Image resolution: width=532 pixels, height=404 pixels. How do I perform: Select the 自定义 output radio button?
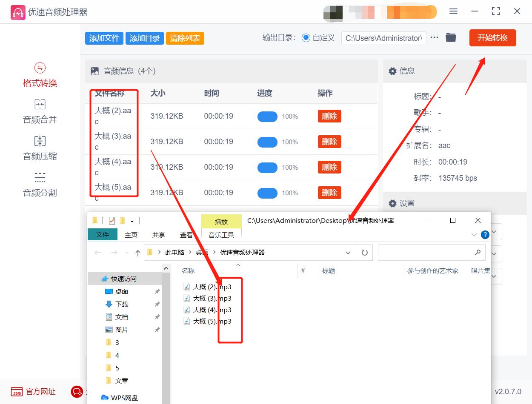306,37
